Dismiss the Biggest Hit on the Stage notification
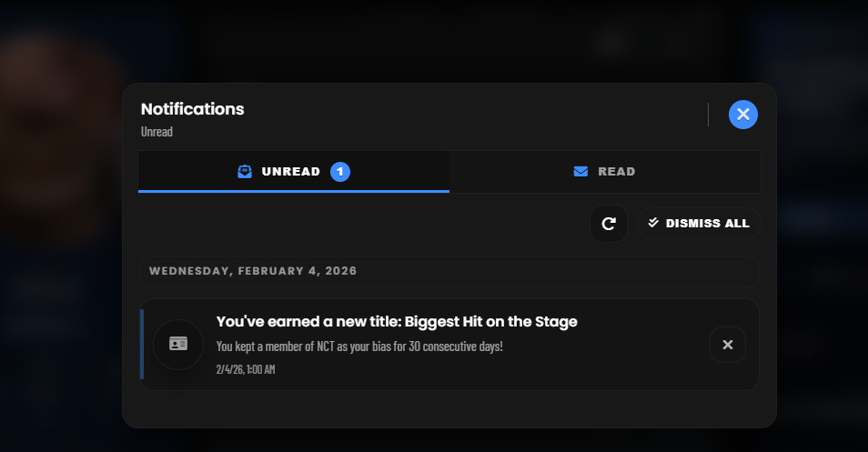Image resolution: width=868 pixels, height=452 pixels. click(x=727, y=345)
